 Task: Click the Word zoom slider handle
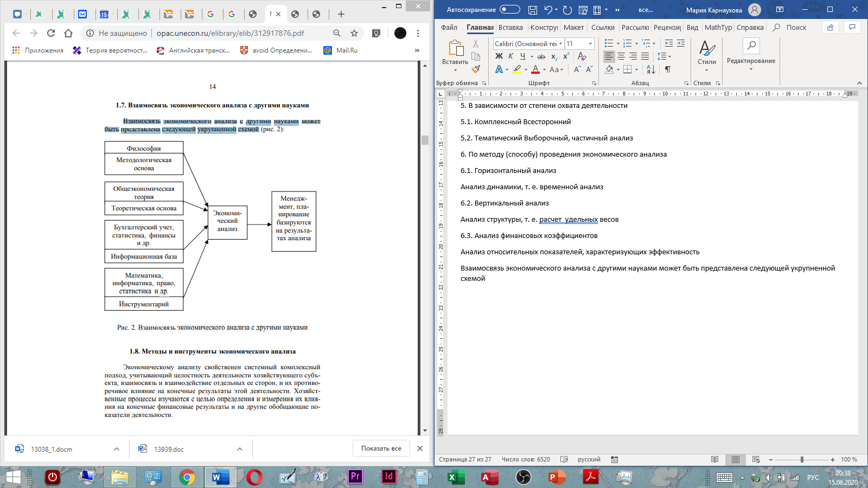[802, 459]
